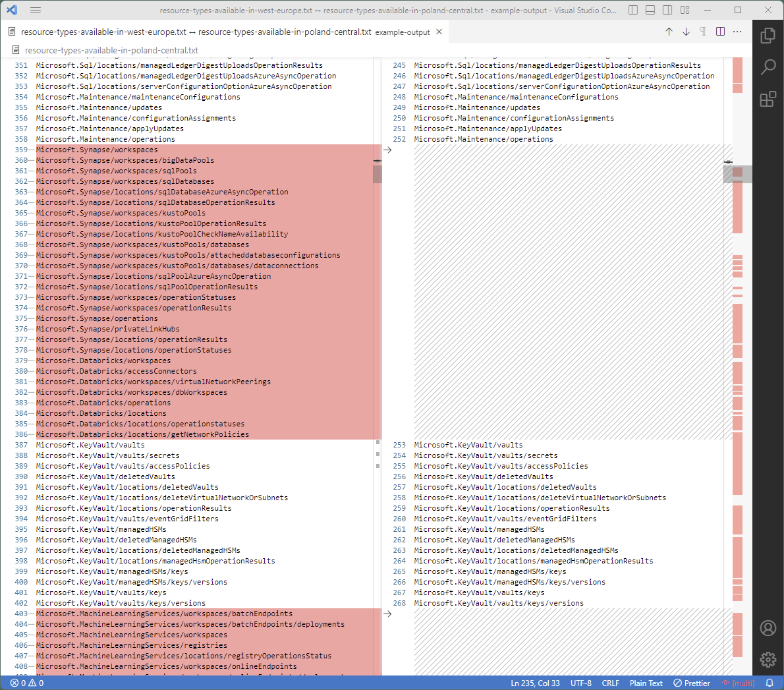Open More Actions ellipsis menu

737,32
